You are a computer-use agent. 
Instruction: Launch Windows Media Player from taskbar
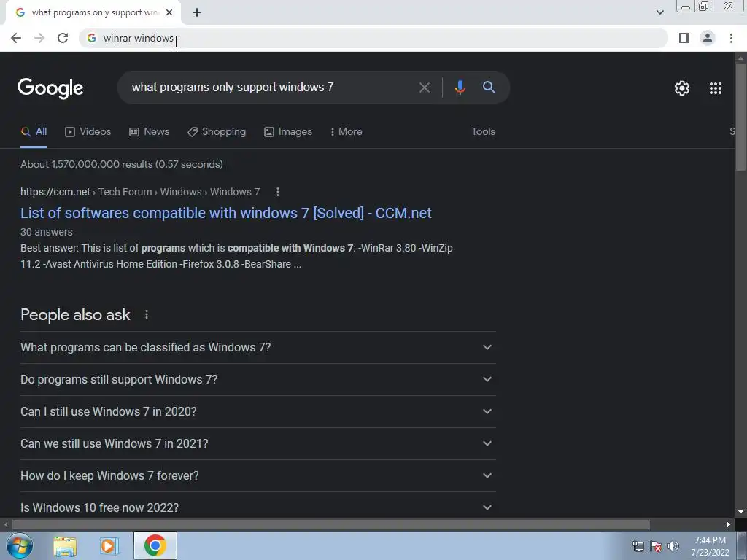tap(109, 546)
